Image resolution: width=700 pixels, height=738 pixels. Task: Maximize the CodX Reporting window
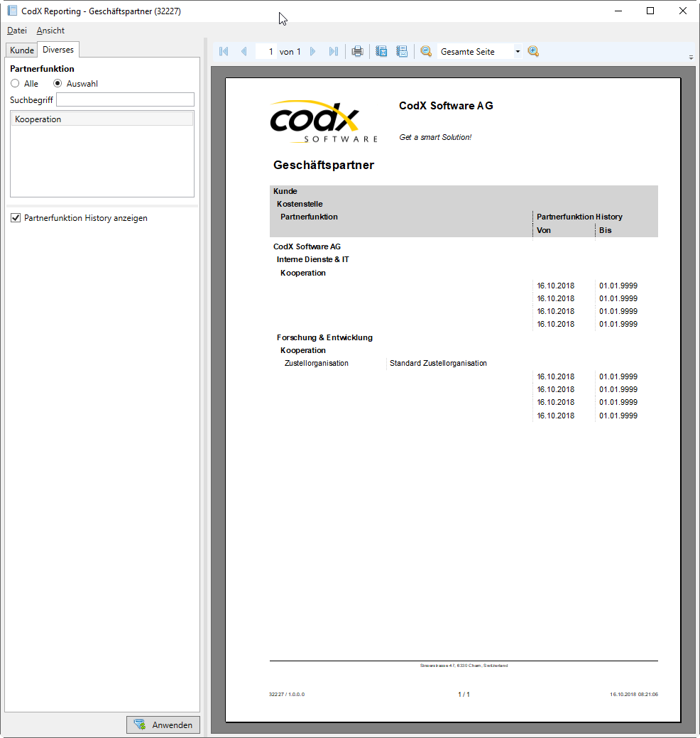(650, 11)
